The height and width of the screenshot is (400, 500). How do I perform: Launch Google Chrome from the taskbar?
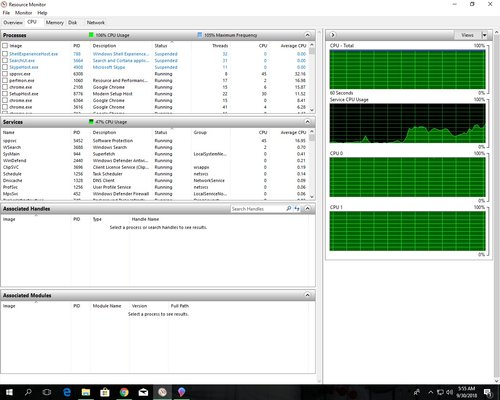tap(124, 392)
